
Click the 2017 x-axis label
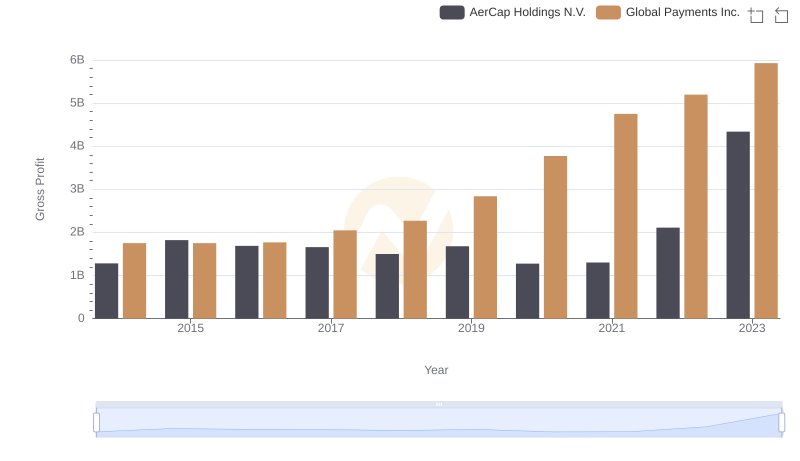click(x=331, y=328)
